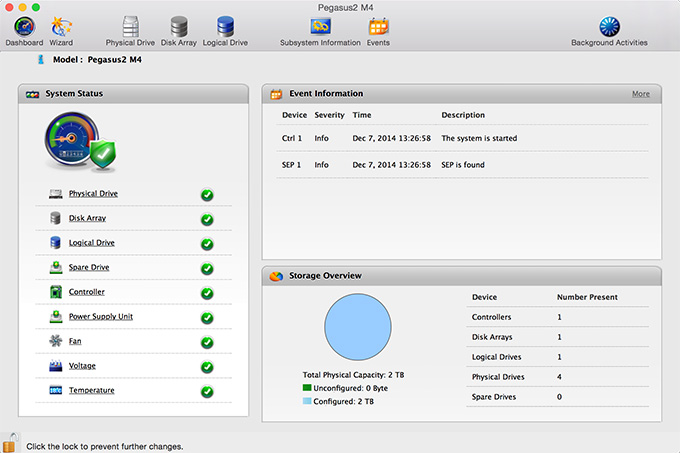This screenshot has height=453, width=680.
Task: Open the Dashboard toolbar icon
Action: 24,31
